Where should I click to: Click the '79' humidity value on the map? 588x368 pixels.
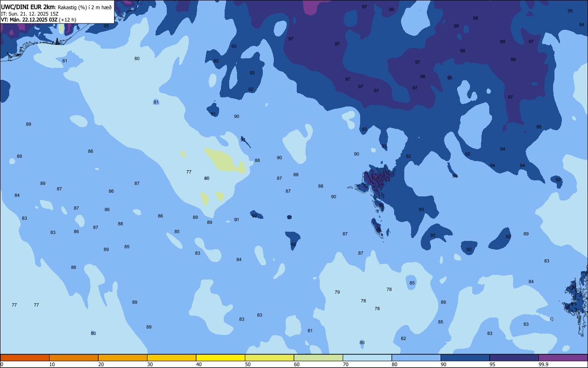[337, 292]
